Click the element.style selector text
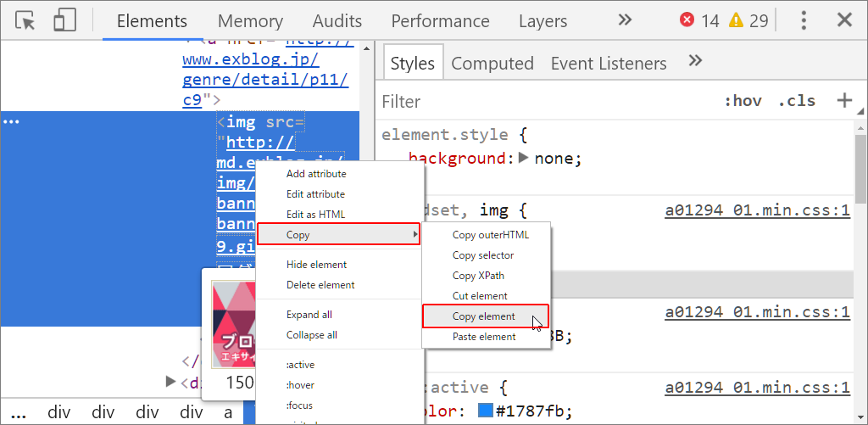868x425 pixels. coord(445,135)
